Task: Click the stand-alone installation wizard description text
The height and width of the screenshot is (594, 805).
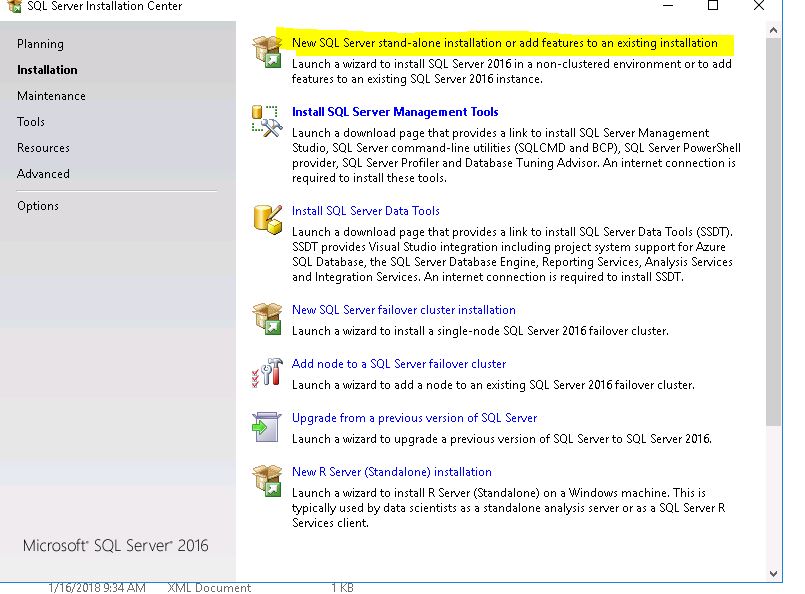Action: point(512,71)
